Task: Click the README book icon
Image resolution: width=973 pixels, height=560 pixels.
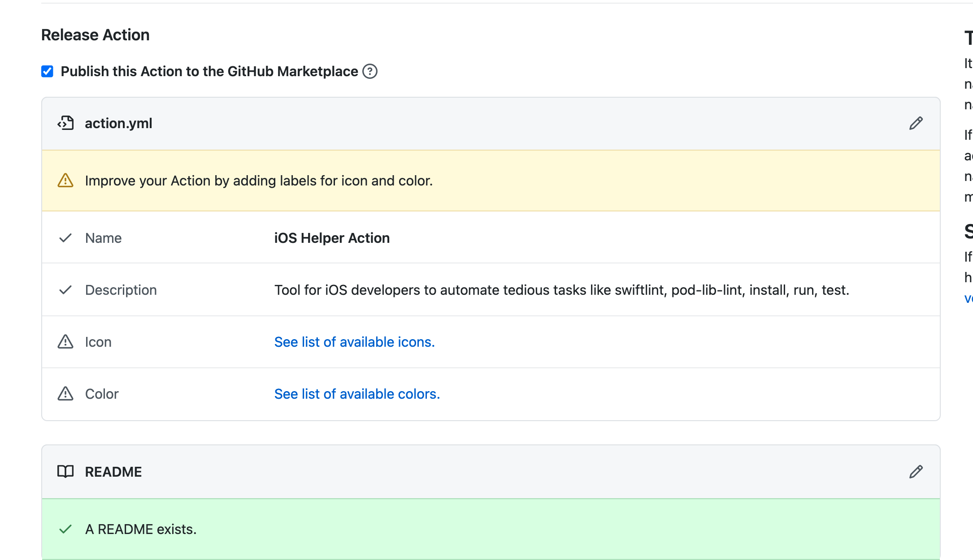Action: (x=65, y=472)
